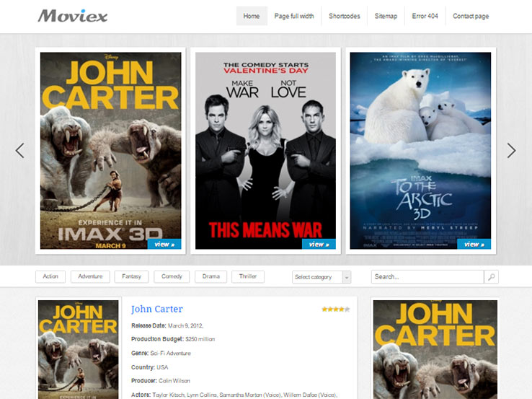This screenshot has width=532, height=399.
Task: Open John Carter listing thumbnail
Action: click(x=78, y=349)
